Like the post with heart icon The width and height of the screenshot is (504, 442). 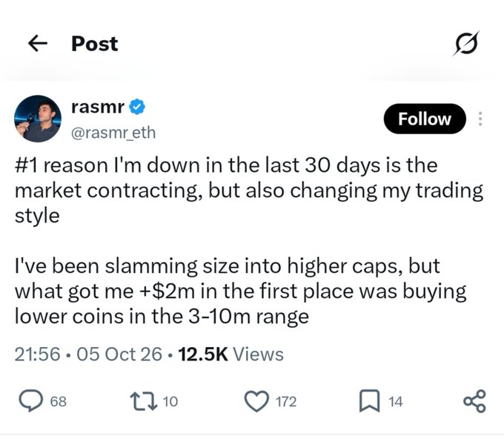pos(256,401)
